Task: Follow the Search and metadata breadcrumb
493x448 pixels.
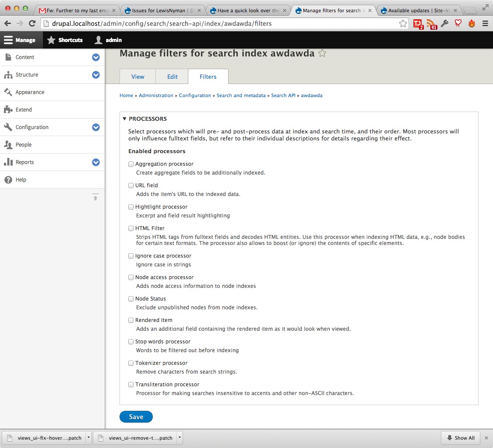Action: pos(241,95)
